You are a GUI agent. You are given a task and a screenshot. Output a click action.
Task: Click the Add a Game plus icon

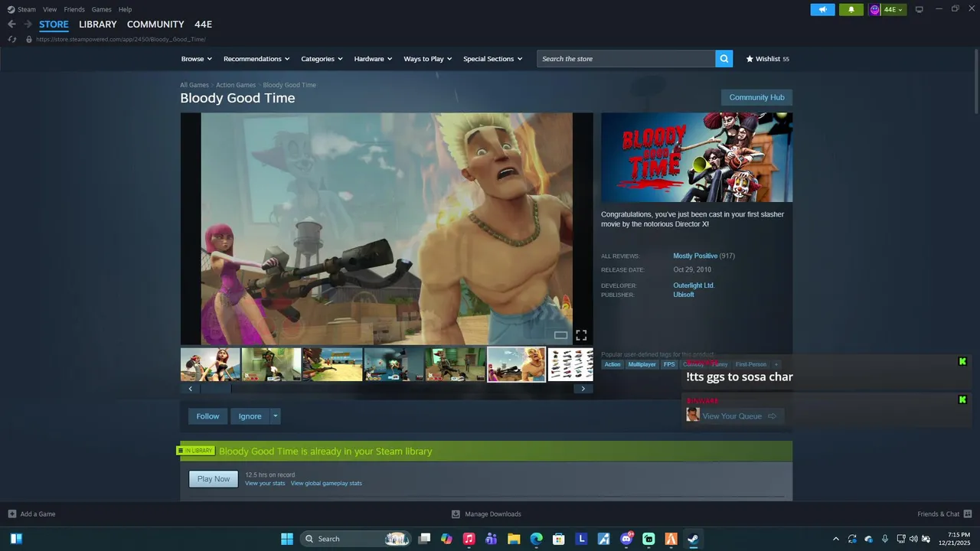point(12,514)
